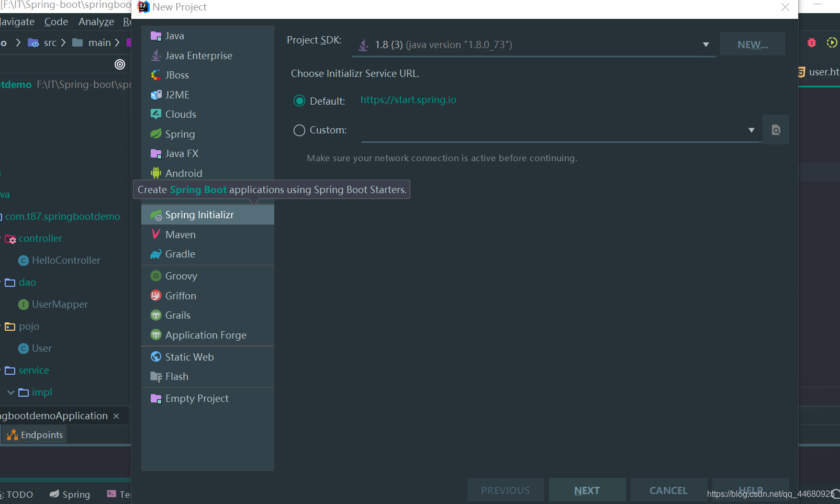Close the springbootdemoApplication run tab
Viewport: 840px width, 504px height.
(x=116, y=416)
